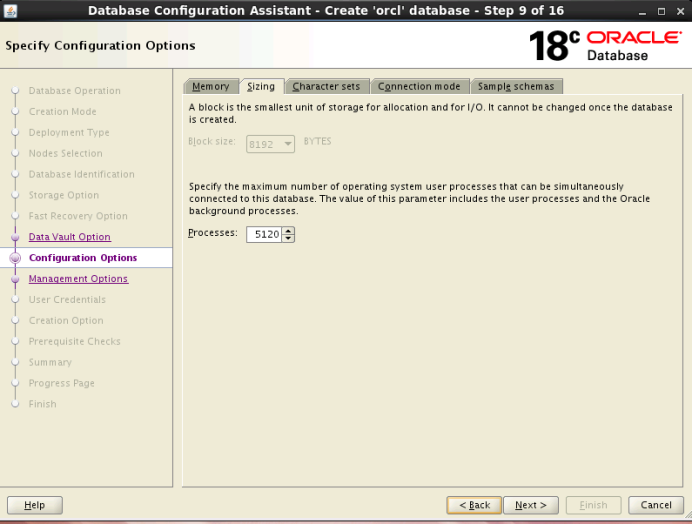Increase Processes with the up arrow
Viewport: 692px width, 524px height.
pyautogui.click(x=288, y=230)
